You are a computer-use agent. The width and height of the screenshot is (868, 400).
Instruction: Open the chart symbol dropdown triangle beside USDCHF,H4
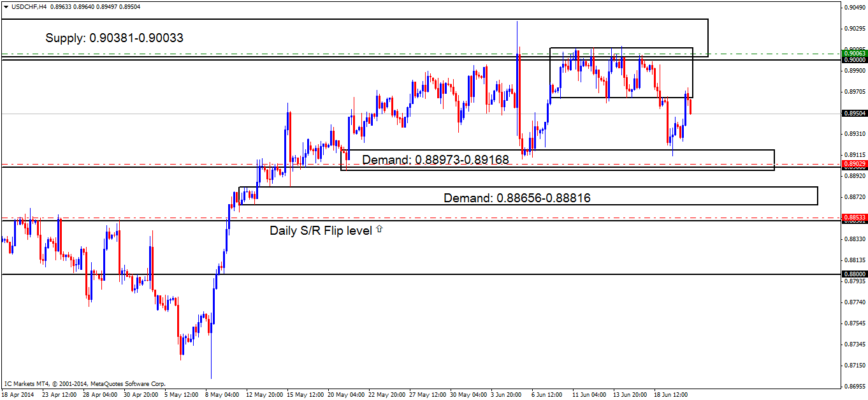click(6, 6)
